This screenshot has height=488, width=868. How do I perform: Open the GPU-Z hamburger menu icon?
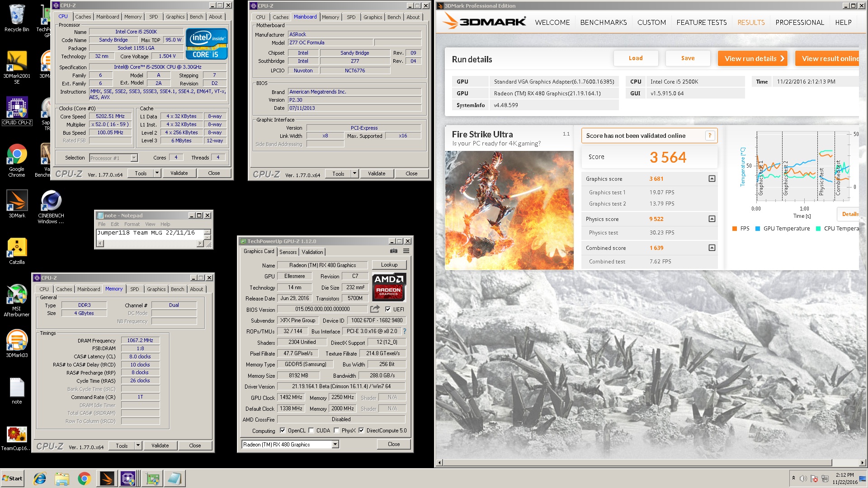(406, 251)
